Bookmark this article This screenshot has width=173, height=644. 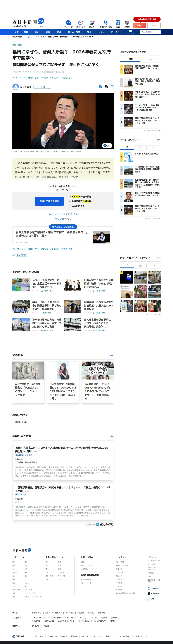pos(112,87)
